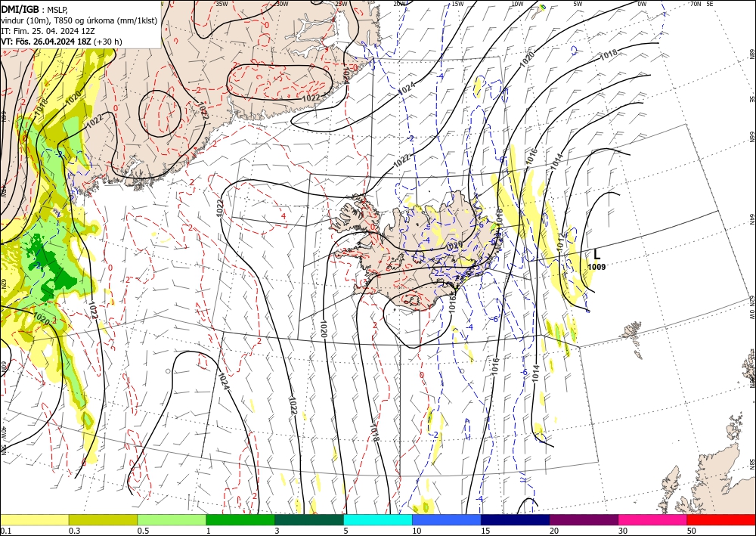The image size is (756, 536).
Task: Click the '25W' longitude label
Action: pos(341,4)
